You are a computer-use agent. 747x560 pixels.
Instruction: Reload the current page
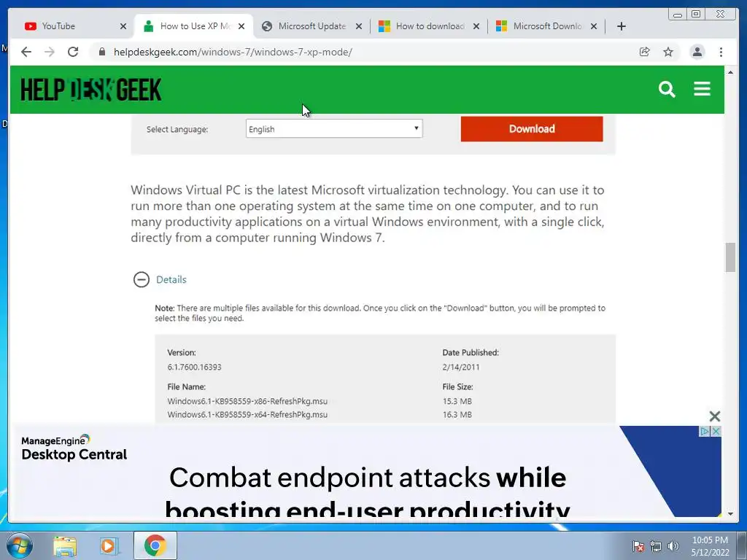pos(73,52)
